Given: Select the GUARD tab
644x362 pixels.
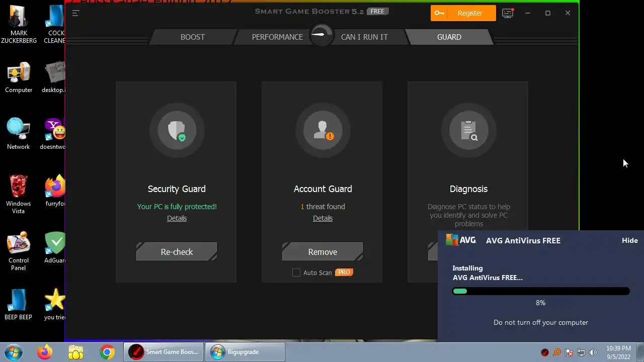Looking at the screenshot, I should click(x=449, y=37).
